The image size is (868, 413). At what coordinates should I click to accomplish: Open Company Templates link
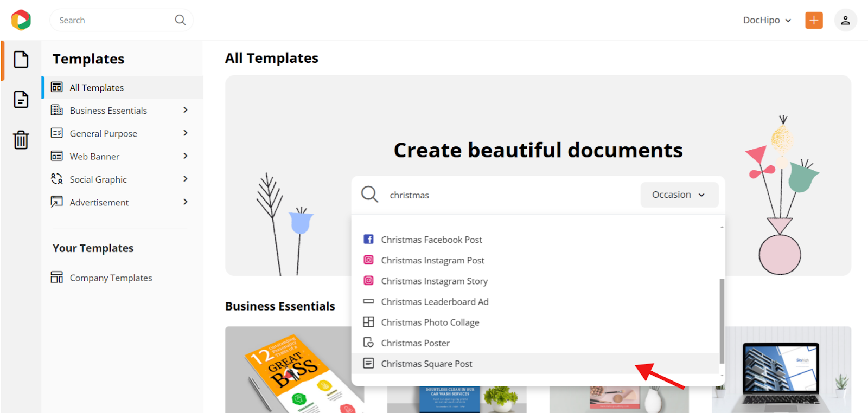pos(111,278)
